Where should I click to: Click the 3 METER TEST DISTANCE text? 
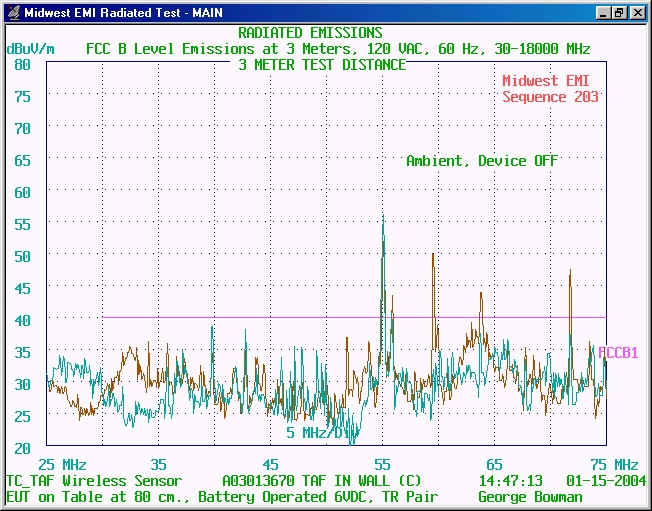(x=322, y=65)
